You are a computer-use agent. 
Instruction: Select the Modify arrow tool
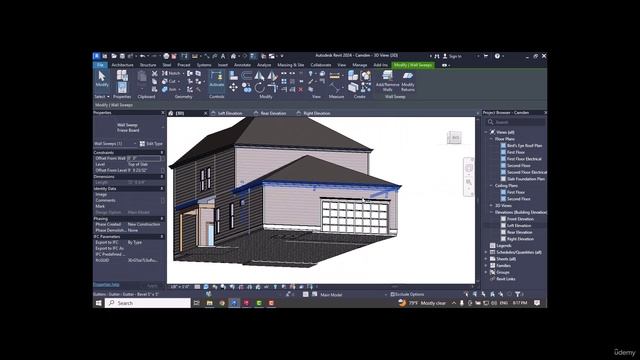(x=102, y=78)
